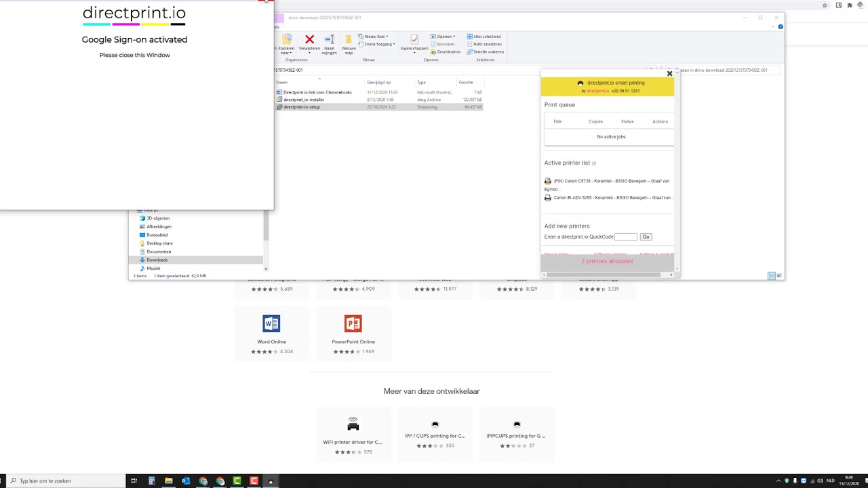Open IPP / CUPS printing for C... tile
This screenshot has width=868, height=488.
(x=435, y=434)
